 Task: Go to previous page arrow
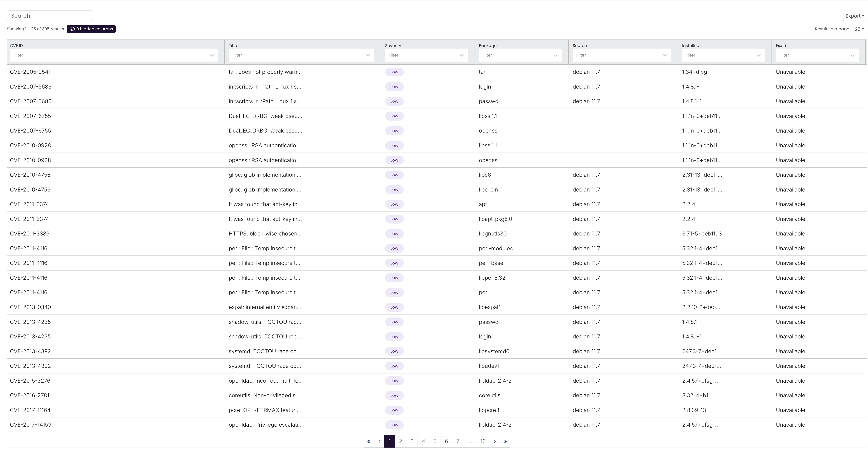tap(379, 441)
